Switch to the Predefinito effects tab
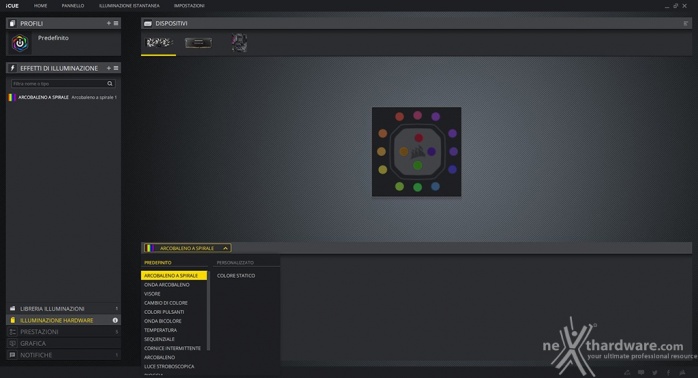The height and width of the screenshot is (378, 698). (x=158, y=263)
